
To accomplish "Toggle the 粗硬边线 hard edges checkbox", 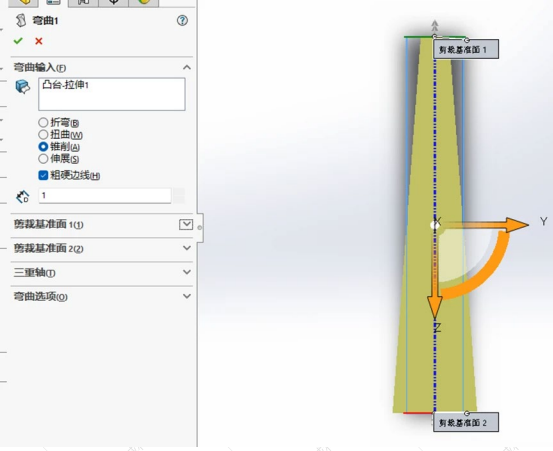I will click(x=43, y=175).
